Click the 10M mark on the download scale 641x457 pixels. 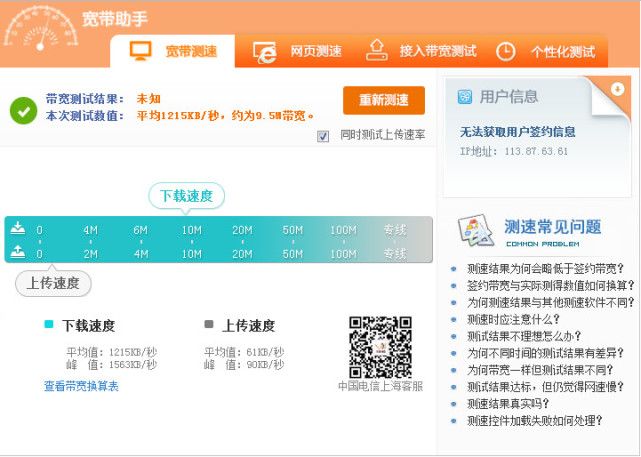pyautogui.click(x=191, y=230)
